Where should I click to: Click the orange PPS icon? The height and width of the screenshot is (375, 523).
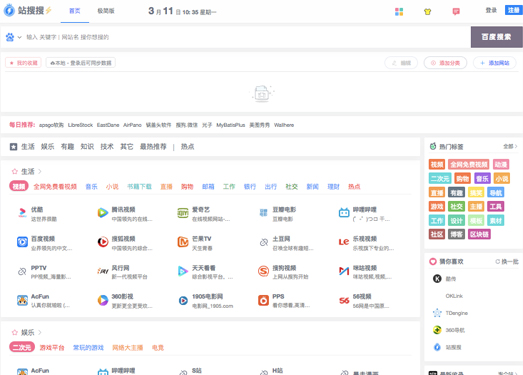tap(264, 300)
